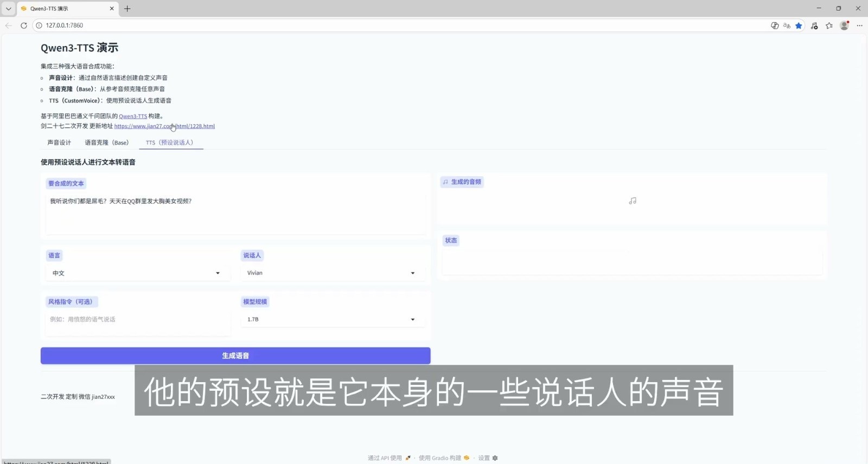Open the favorites list icon
Image resolution: width=868 pixels, height=464 pixels.
tap(829, 25)
